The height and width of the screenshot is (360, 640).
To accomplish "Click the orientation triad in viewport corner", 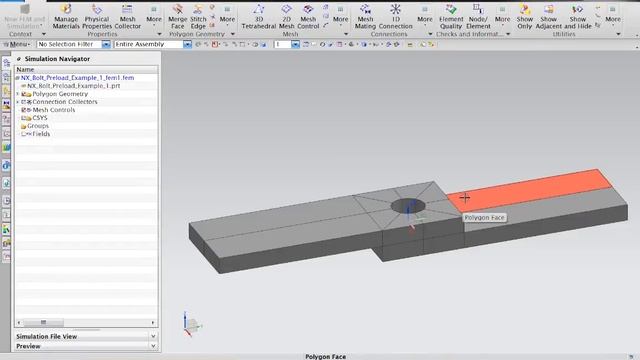I will 191,325.
